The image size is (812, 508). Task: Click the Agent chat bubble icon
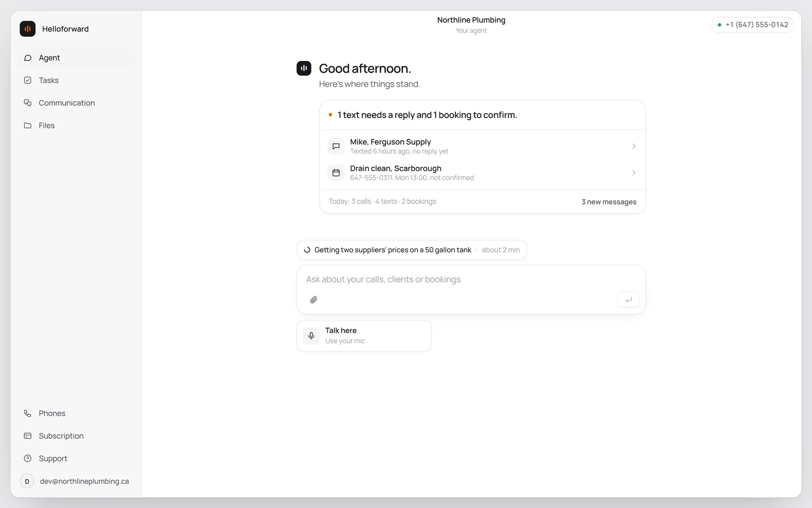coord(28,58)
